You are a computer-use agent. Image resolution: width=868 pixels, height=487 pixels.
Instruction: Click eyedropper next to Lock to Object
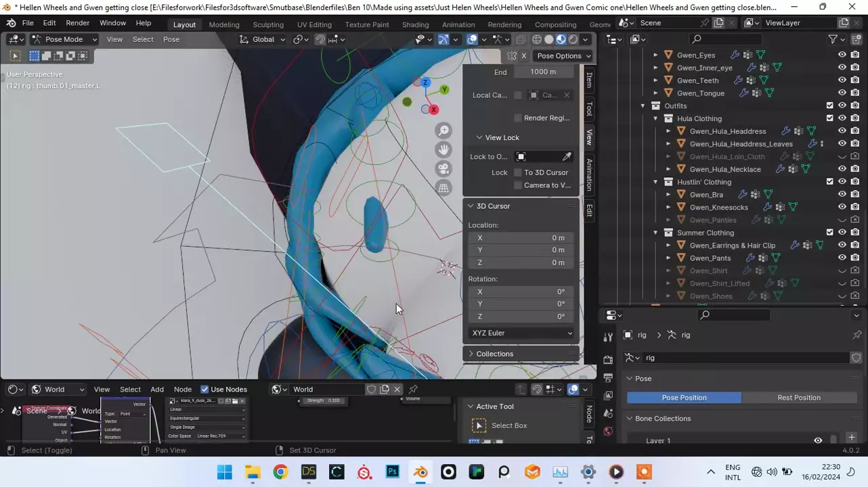click(567, 157)
